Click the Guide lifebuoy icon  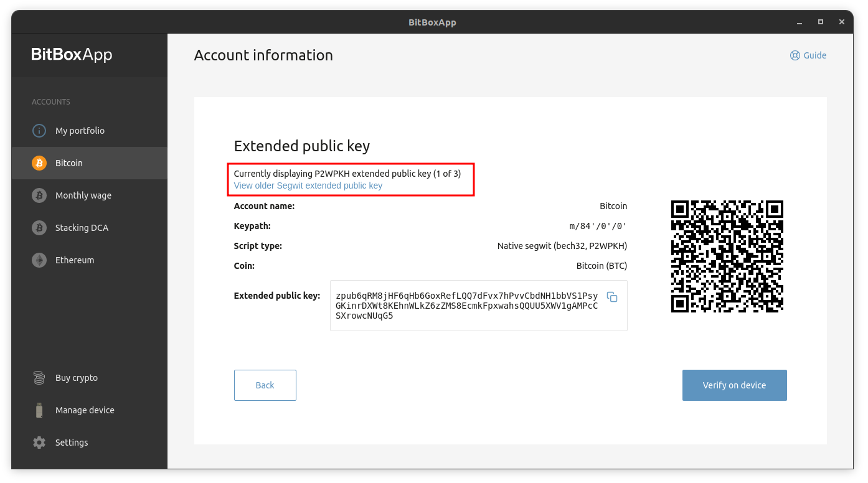pos(795,55)
